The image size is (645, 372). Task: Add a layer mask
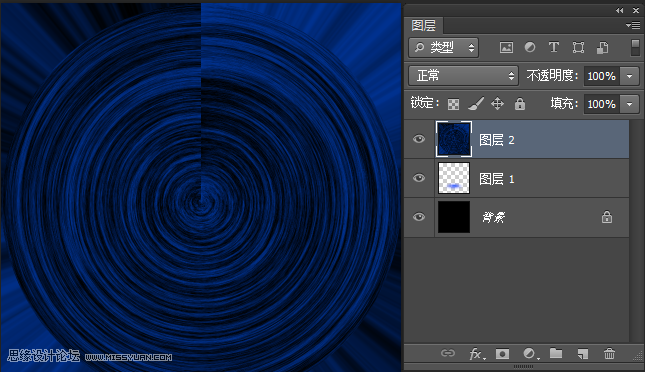502,353
